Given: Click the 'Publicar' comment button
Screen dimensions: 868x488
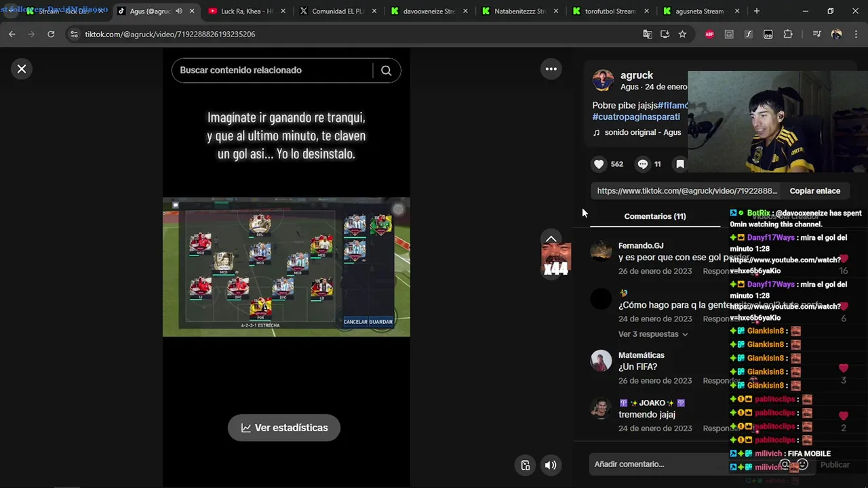Looking at the screenshot, I should pos(835,465).
